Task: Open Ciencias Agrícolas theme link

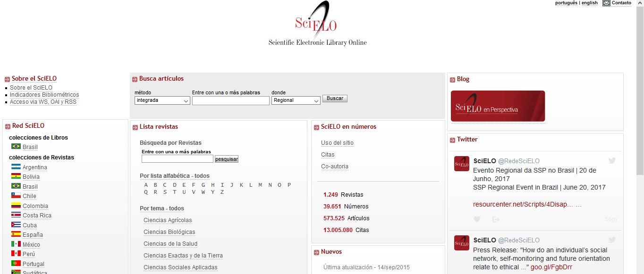Action: click(168, 220)
